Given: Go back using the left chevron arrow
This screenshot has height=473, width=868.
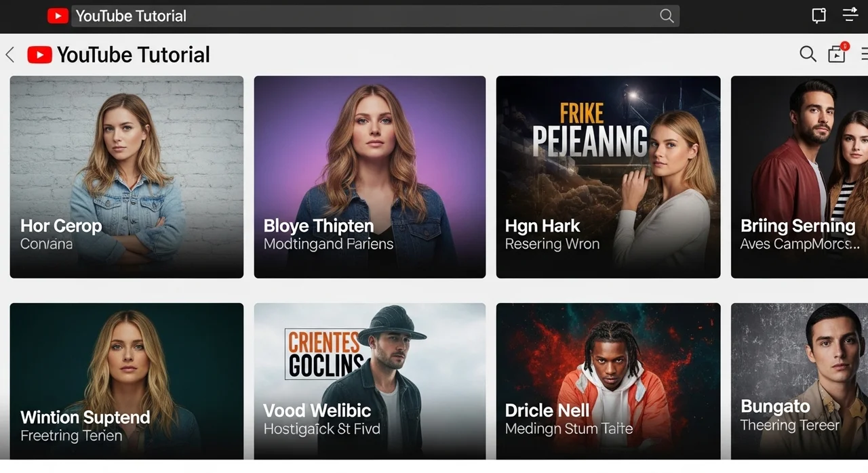Looking at the screenshot, I should pyautogui.click(x=10, y=55).
